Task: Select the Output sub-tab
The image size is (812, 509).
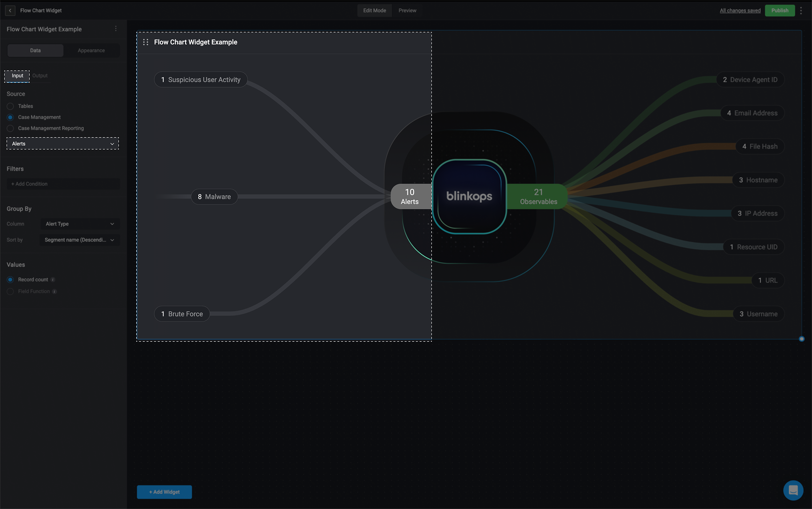Action: [40, 76]
